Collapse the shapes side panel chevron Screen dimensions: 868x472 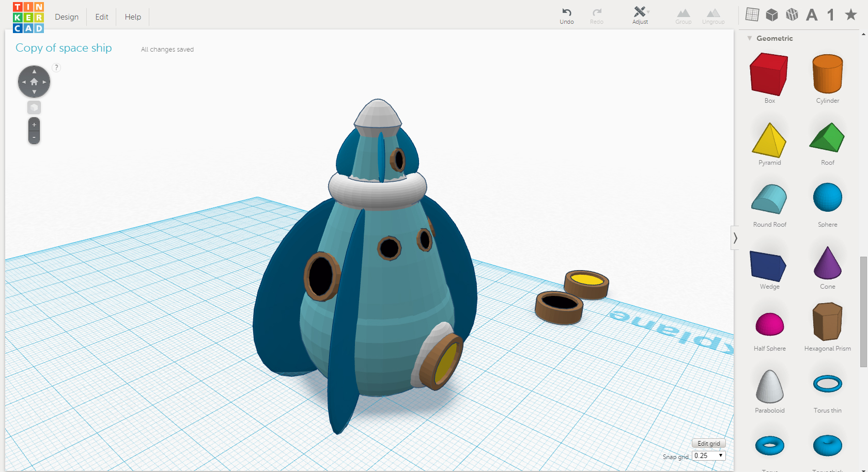click(x=735, y=238)
